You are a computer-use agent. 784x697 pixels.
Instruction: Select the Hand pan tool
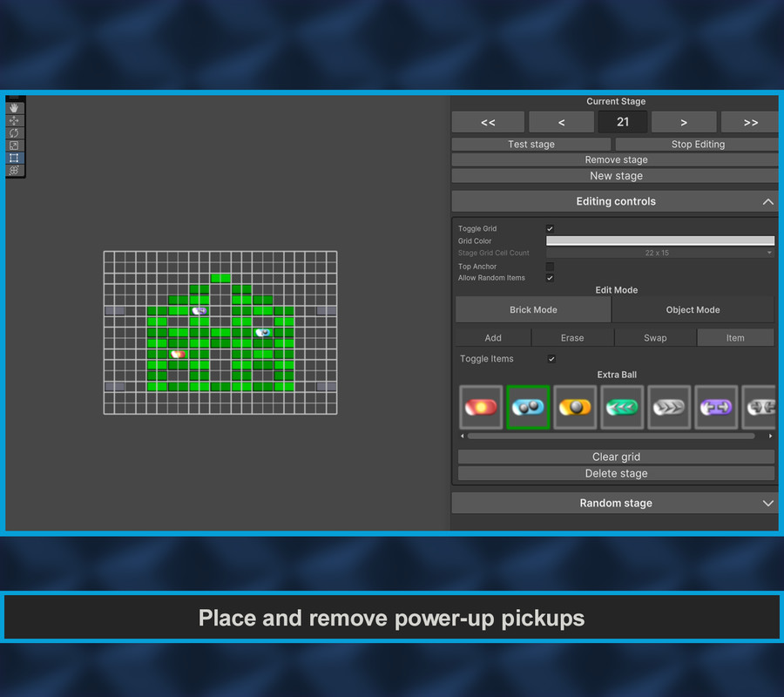click(x=14, y=108)
